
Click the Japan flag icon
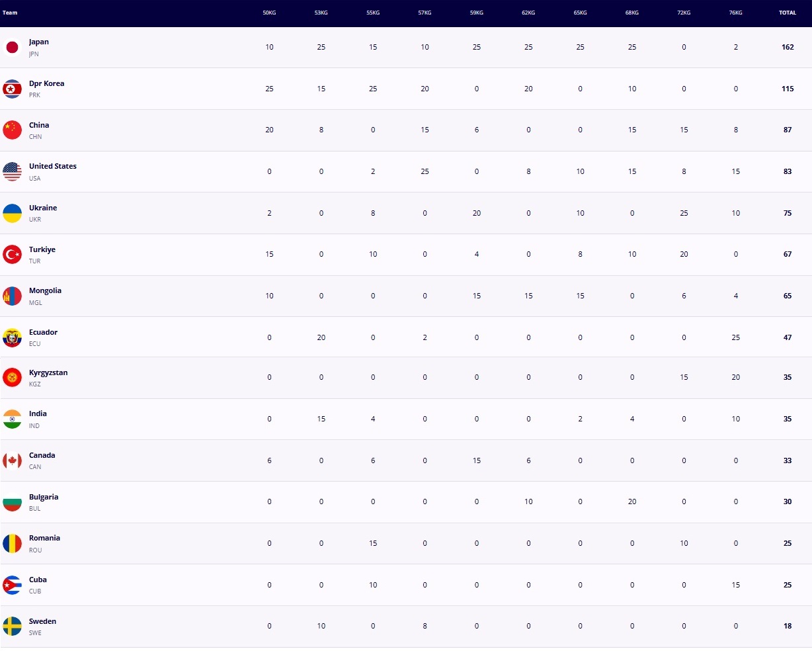[12, 47]
